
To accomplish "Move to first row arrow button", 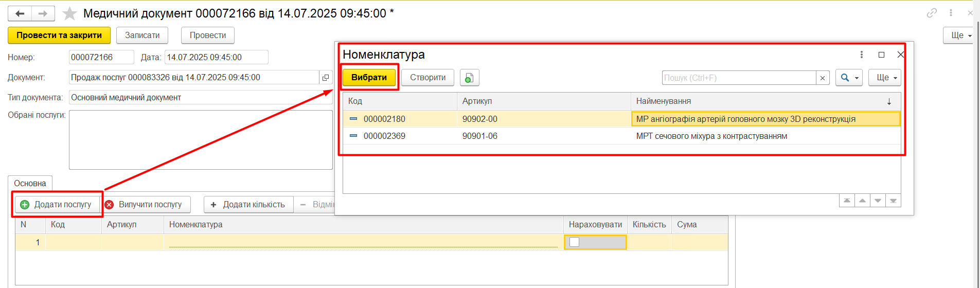I will pyautogui.click(x=847, y=201).
